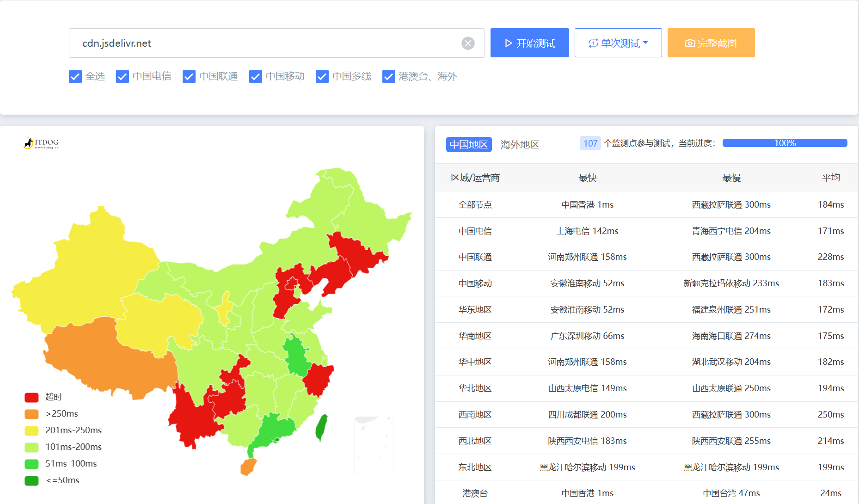
Task: Select the 中国联通 row in the table
Action: 646,257
